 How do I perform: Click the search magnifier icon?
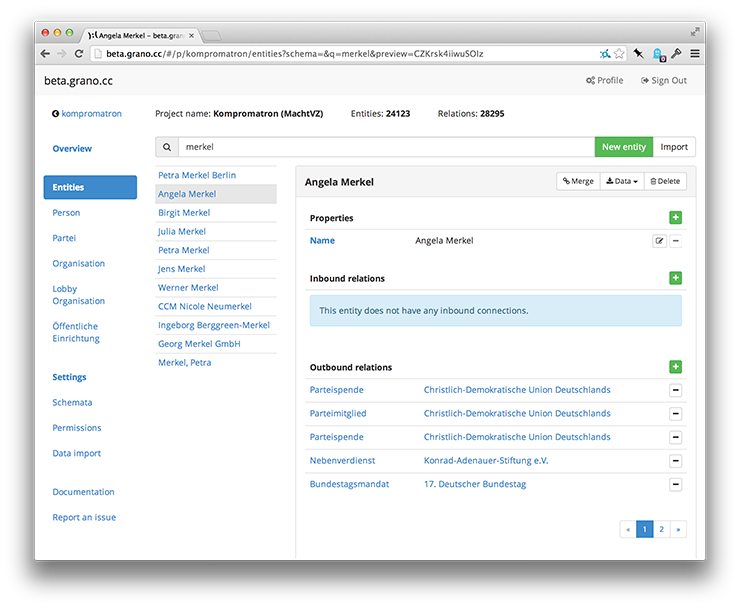pyautogui.click(x=167, y=147)
